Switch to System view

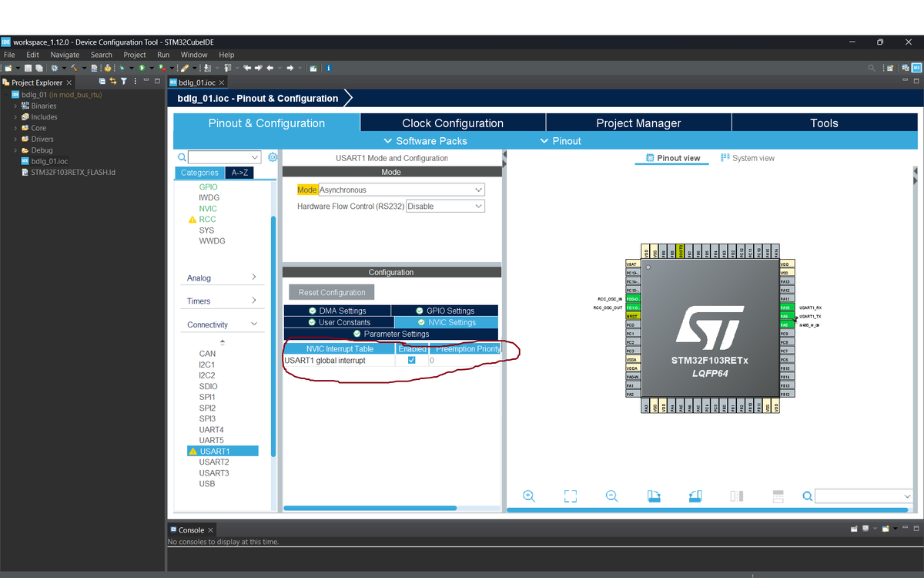click(748, 158)
